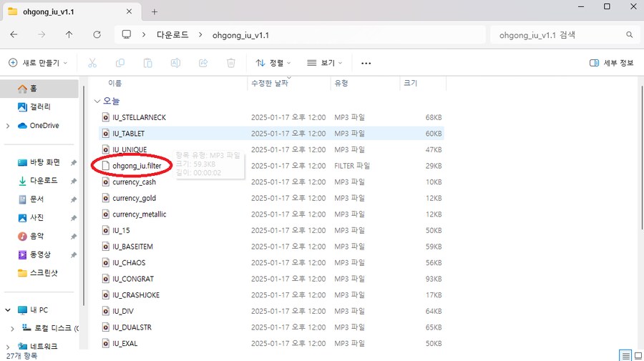The image size is (644, 361).
Task: Open the 새로 만들기 dropdown
Action: pos(38,63)
